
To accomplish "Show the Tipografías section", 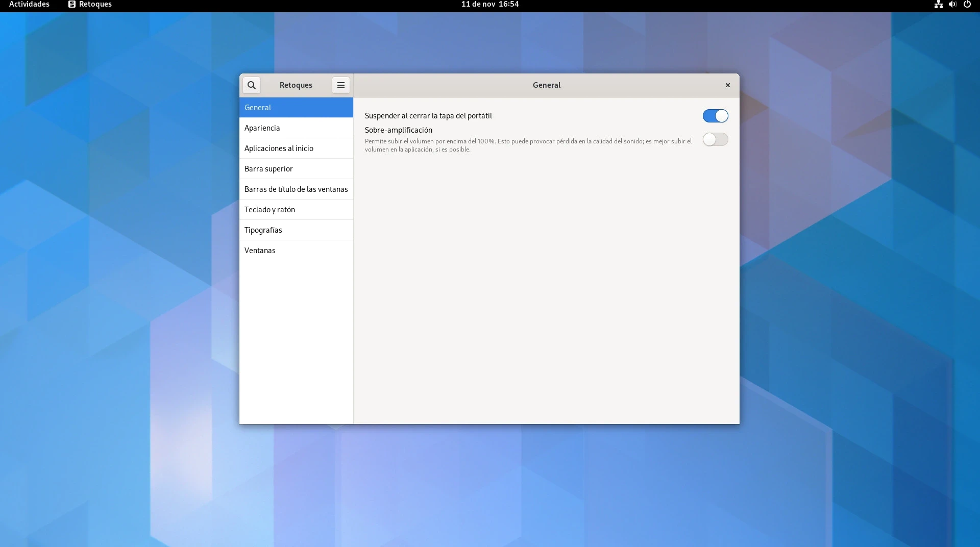I will [x=296, y=230].
